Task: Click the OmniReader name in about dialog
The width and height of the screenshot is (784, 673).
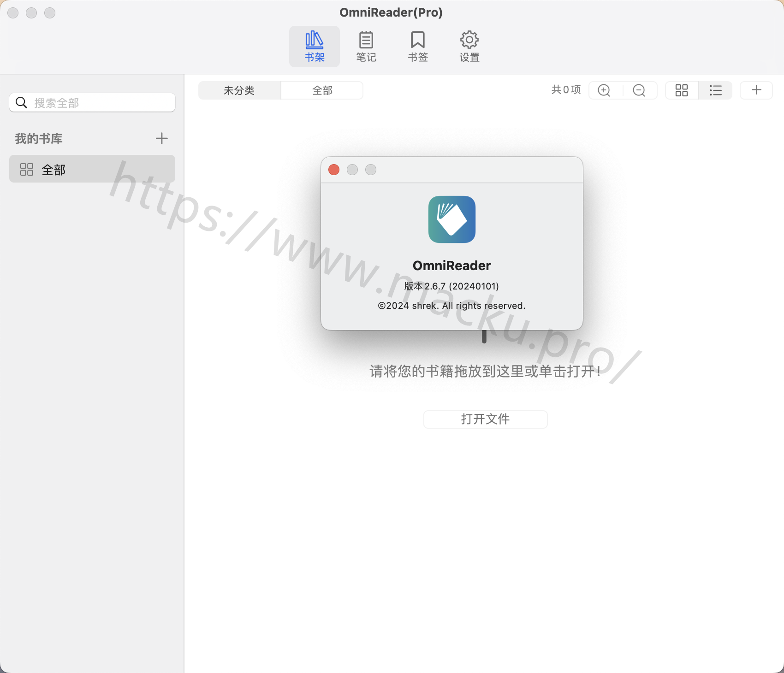Action: click(452, 266)
